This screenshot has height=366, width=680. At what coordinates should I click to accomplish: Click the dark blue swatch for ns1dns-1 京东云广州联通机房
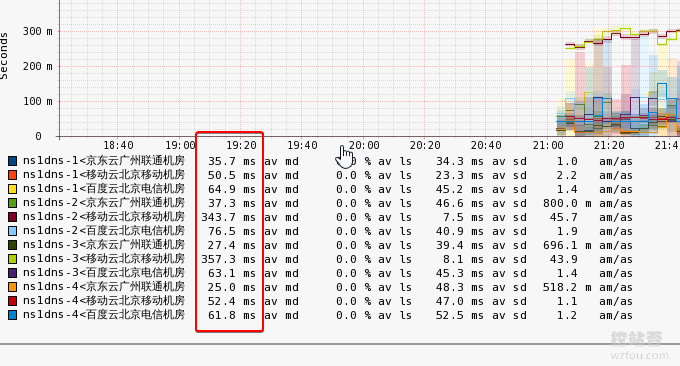tap(13, 161)
